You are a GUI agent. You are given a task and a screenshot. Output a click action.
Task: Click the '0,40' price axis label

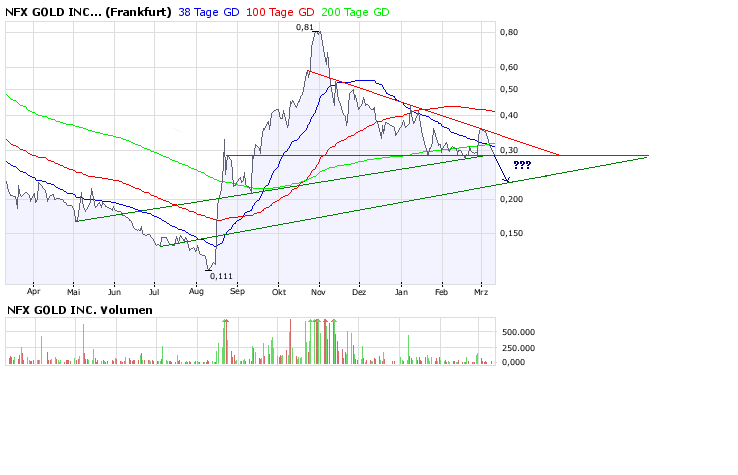509,115
